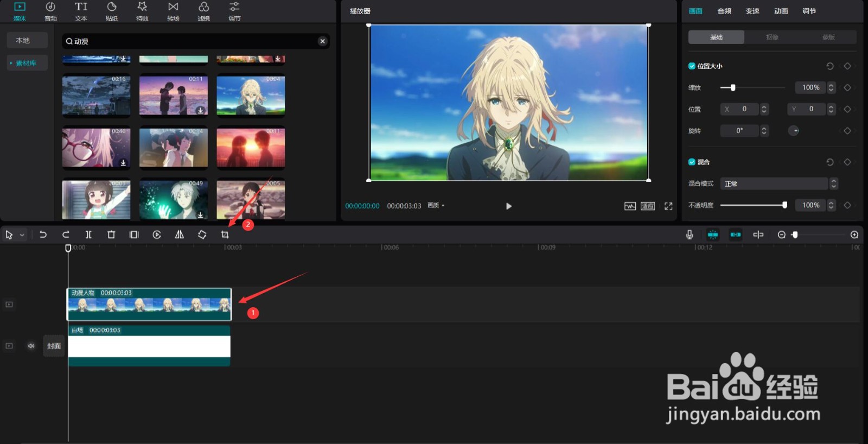Viewport: 868px width, 444px height.
Task: Reset the 位置大小 section
Action: click(x=830, y=66)
